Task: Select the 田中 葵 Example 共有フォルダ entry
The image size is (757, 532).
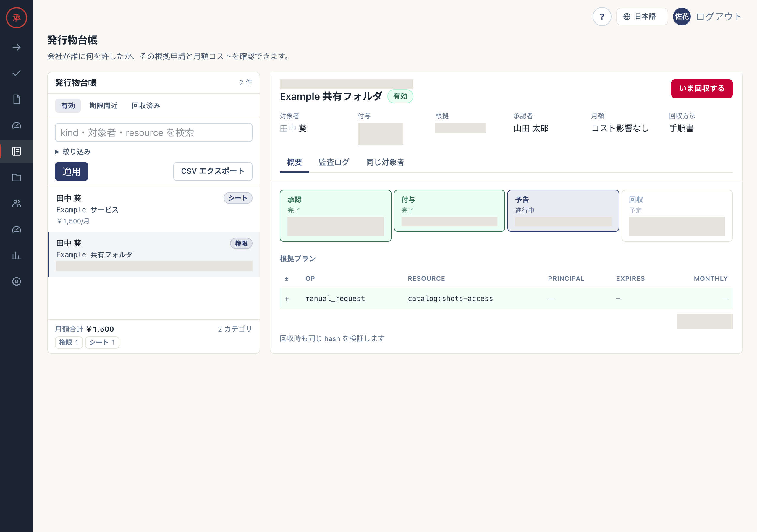Action: click(x=154, y=254)
